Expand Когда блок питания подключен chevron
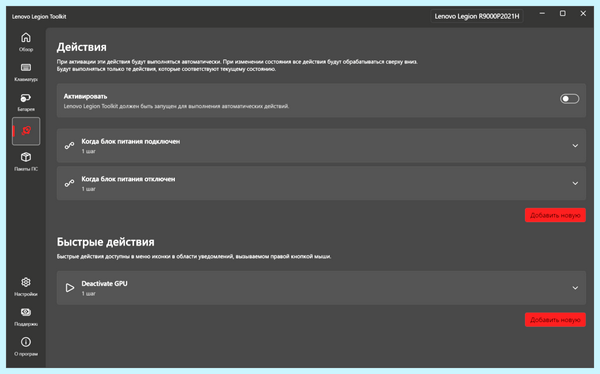The image size is (600, 374). click(575, 146)
